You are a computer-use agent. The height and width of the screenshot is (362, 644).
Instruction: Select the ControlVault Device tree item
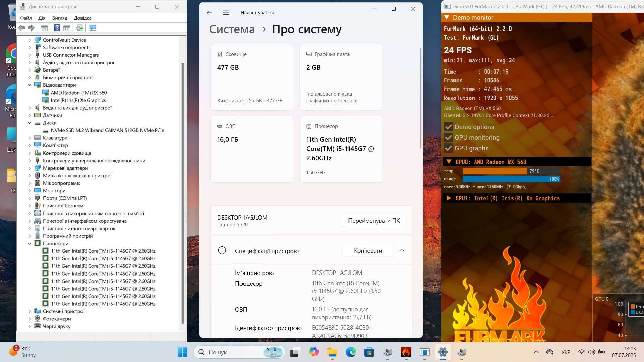[64, 40]
